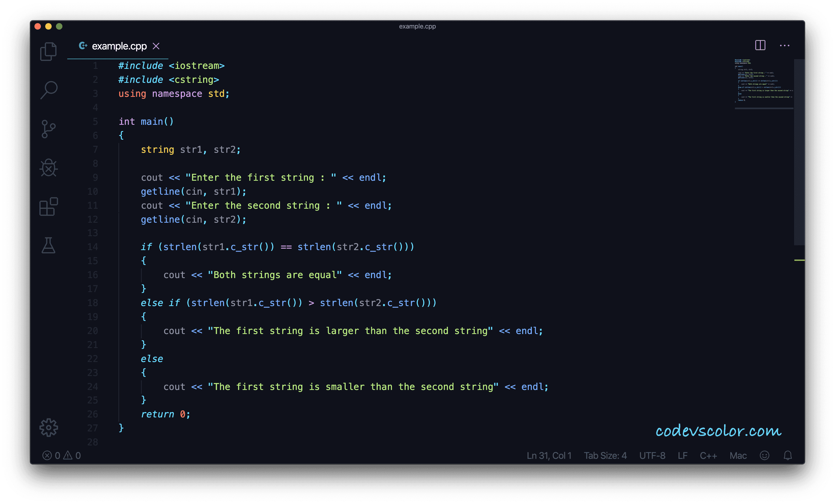Click the Split Editor icon
835x504 pixels.
760,45
